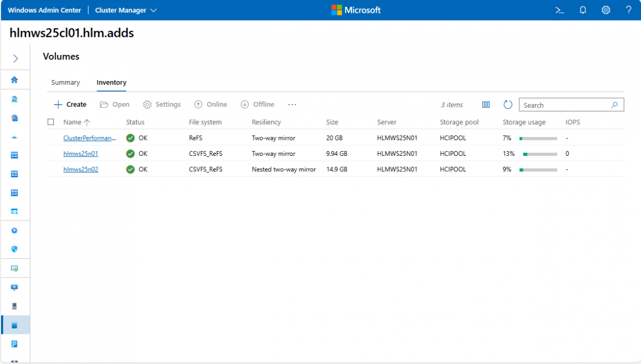The height and width of the screenshot is (364, 641).
Task: Select the Inventory tab
Action: pyautogui.click(x=111, y=83)
